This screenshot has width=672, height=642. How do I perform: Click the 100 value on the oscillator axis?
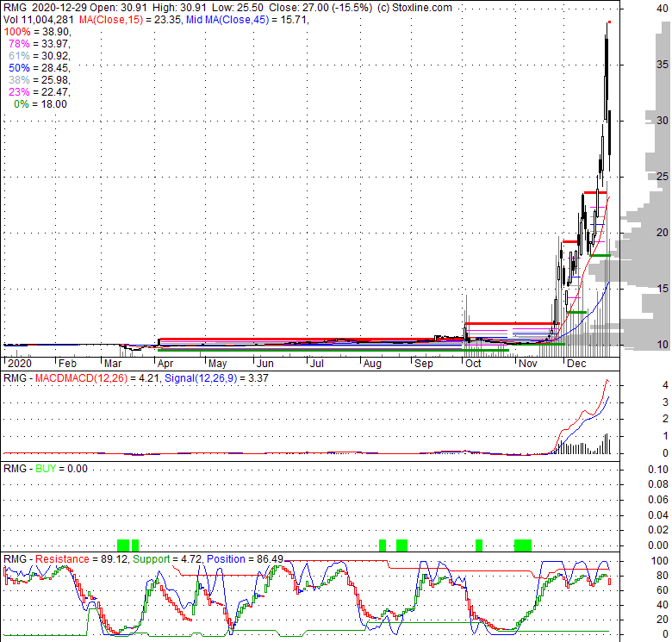660,561
